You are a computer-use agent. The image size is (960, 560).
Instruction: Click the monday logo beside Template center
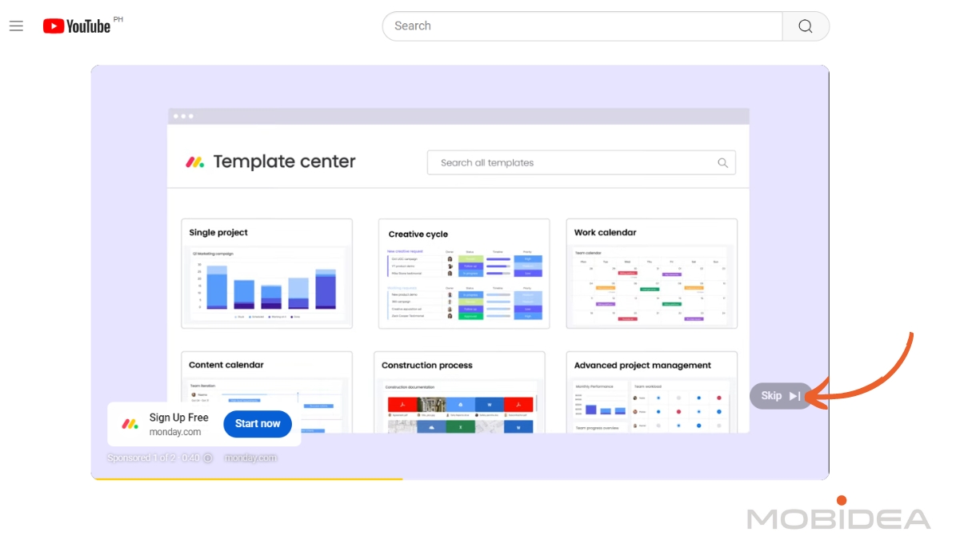coord(195,162)
